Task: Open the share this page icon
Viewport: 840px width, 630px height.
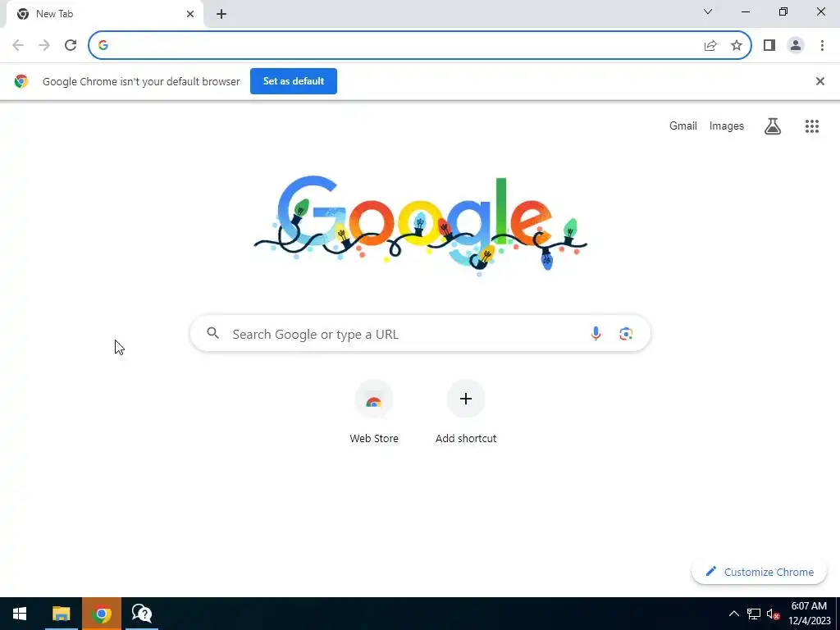Action: [710, 45]
